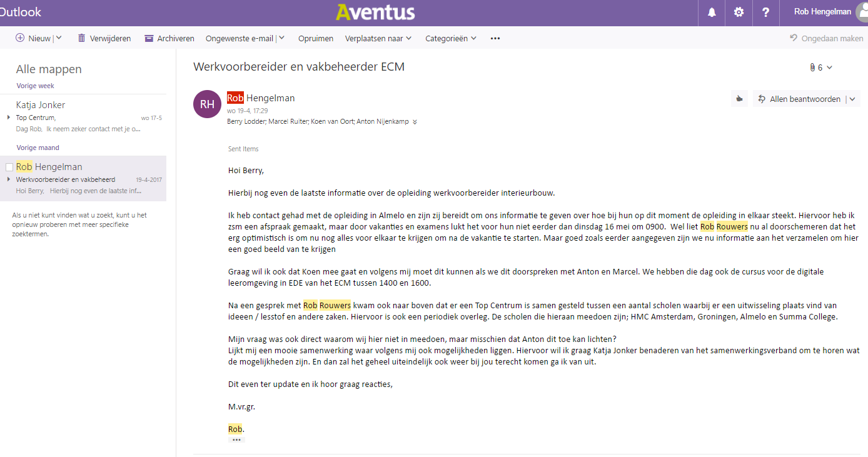Click the like thumbs-up icon
The height and width of the screenshot is (457, 868).
(739, 99)
